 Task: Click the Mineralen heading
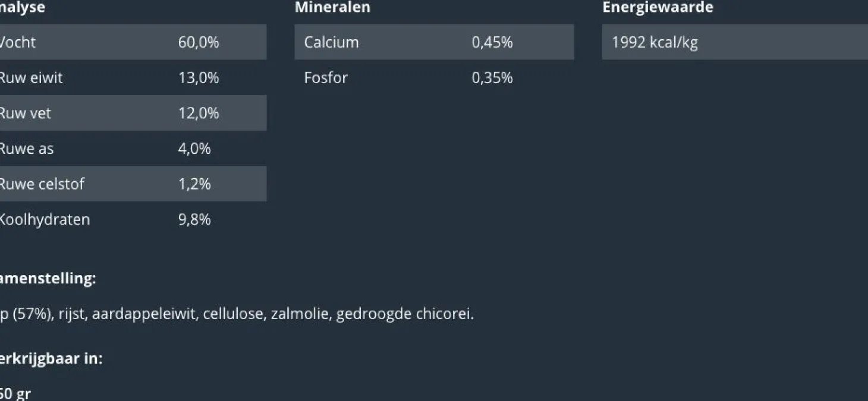[332, 8]
